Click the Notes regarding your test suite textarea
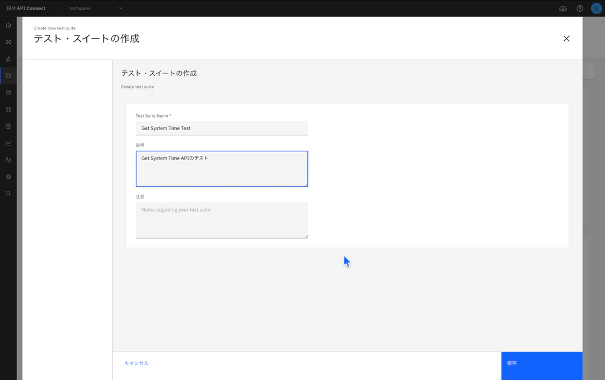Image resolution: width=605 pixels, height=380 pixels. (222, 220)
